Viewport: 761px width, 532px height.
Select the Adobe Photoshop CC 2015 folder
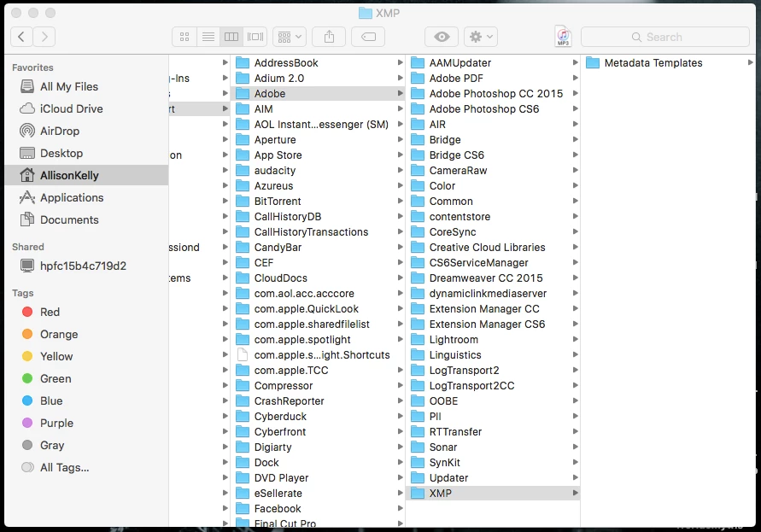(493, 94)
